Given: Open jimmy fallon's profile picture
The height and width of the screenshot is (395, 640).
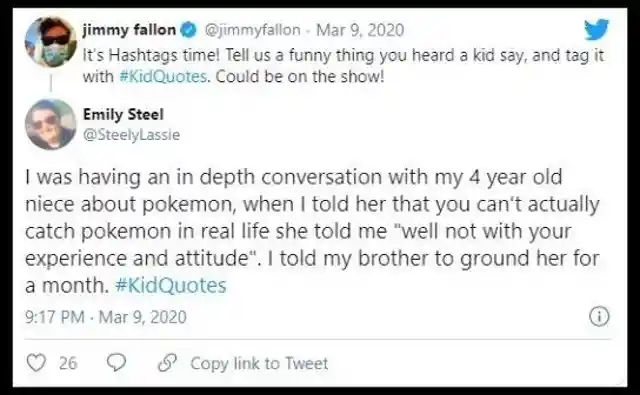Looking at the screenshot, I should coord(51,42).
